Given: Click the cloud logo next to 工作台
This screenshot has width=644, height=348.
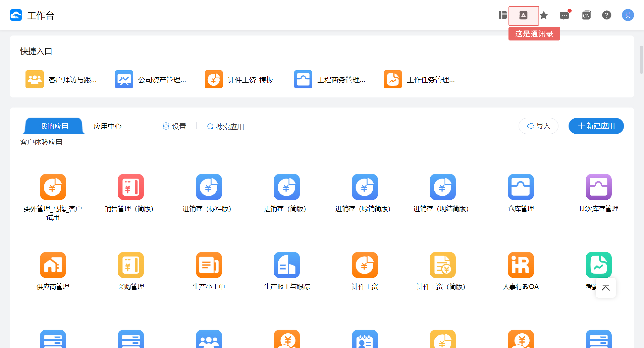Looking at the screenshot, I should (16, 15).
